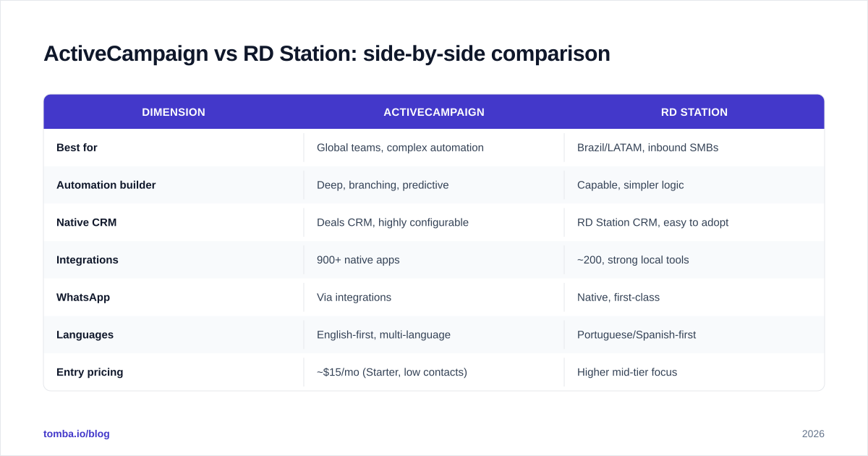This screenshot has width=868, height=456.
Task: Click '~$15/mo (Starter, low contacts)' cell
Action: click(x=434, y=372)
